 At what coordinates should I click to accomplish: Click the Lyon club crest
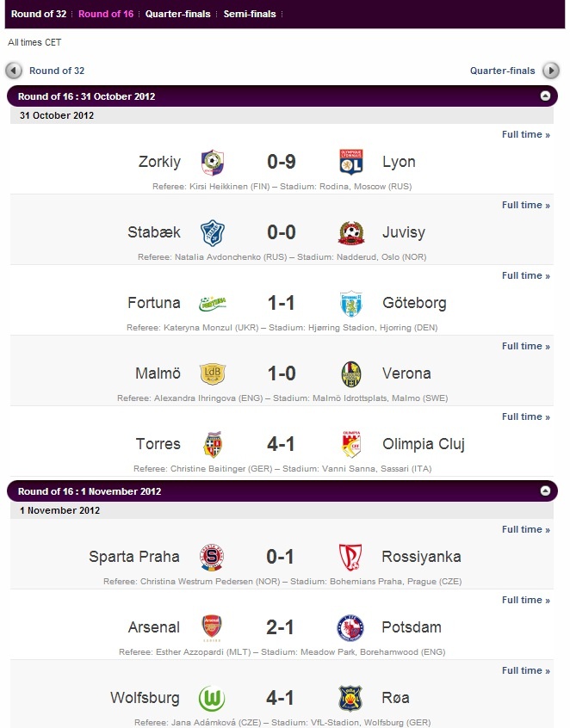[351, 162]
